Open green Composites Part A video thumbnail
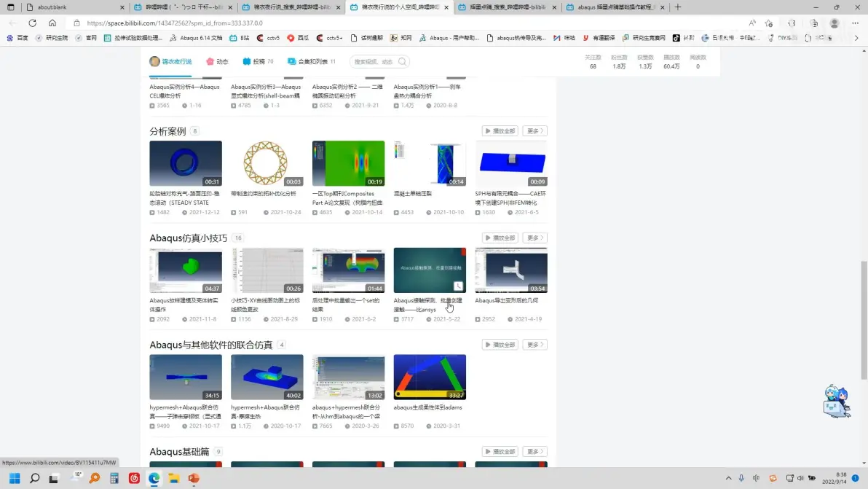Viewport: 868px width, 489px height. [x=348, y=163]
